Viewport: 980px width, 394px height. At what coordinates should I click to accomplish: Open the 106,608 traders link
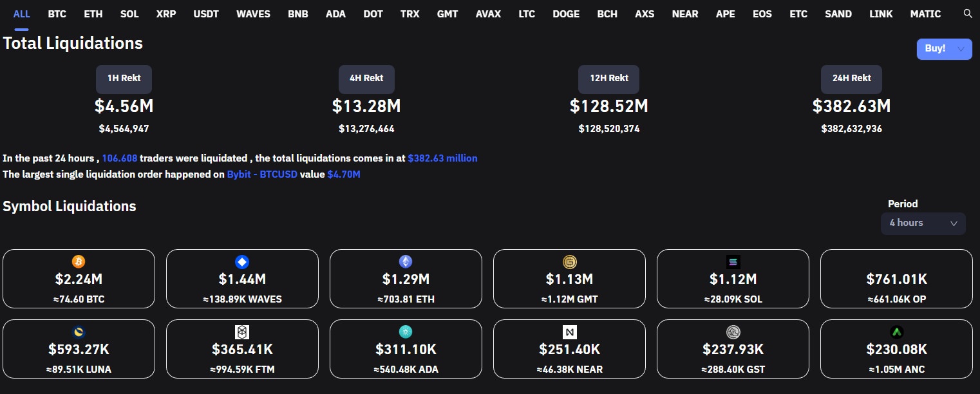coord(120,158)
